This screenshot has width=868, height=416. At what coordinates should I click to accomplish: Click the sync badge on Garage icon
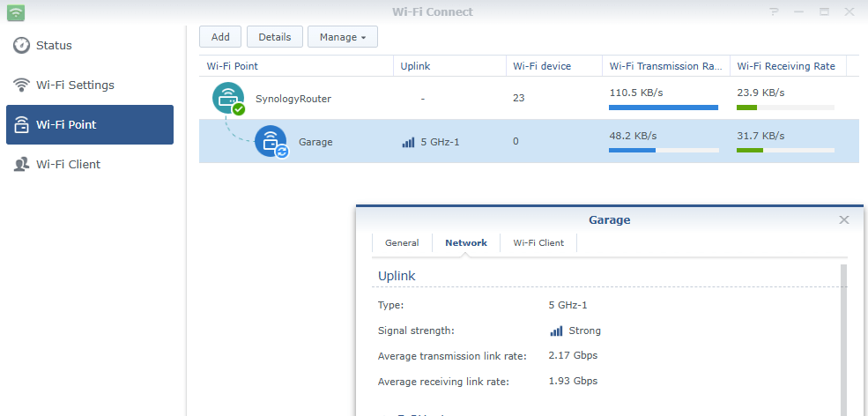(282, 152)
